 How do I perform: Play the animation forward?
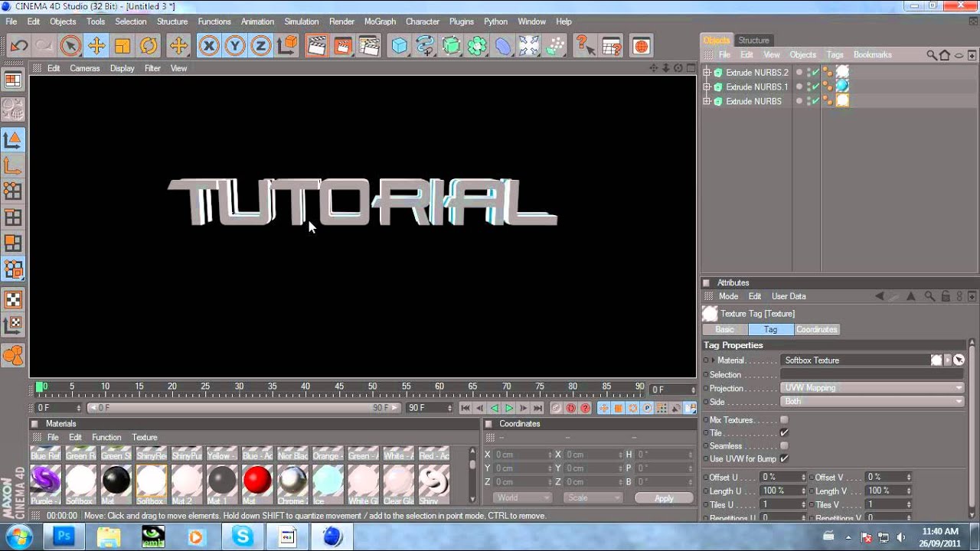[508, 409]
